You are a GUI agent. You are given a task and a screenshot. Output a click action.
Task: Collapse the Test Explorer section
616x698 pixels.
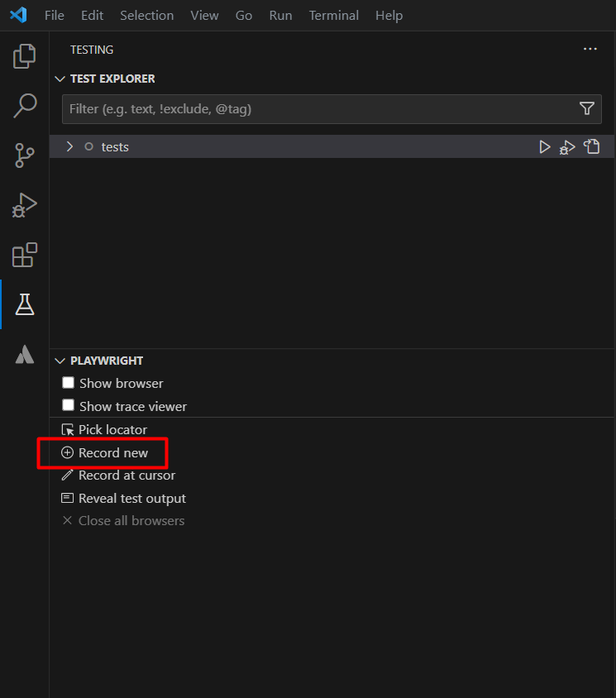(x=60, y=79)
